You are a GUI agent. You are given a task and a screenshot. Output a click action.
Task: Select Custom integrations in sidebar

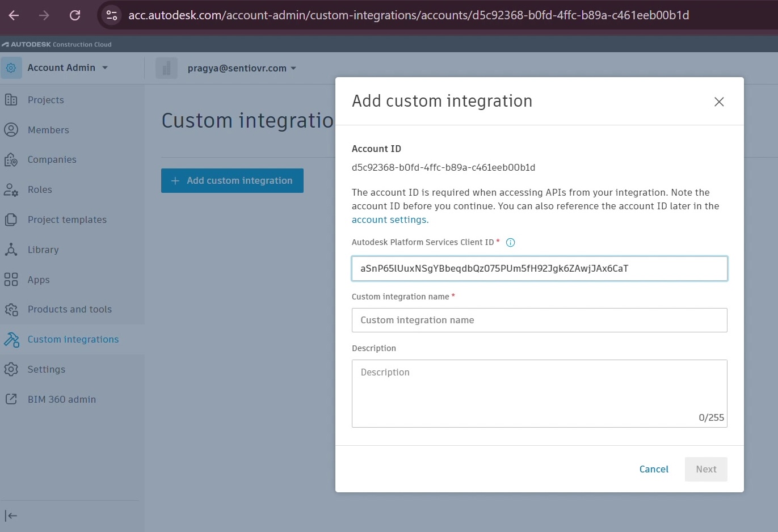73,339
